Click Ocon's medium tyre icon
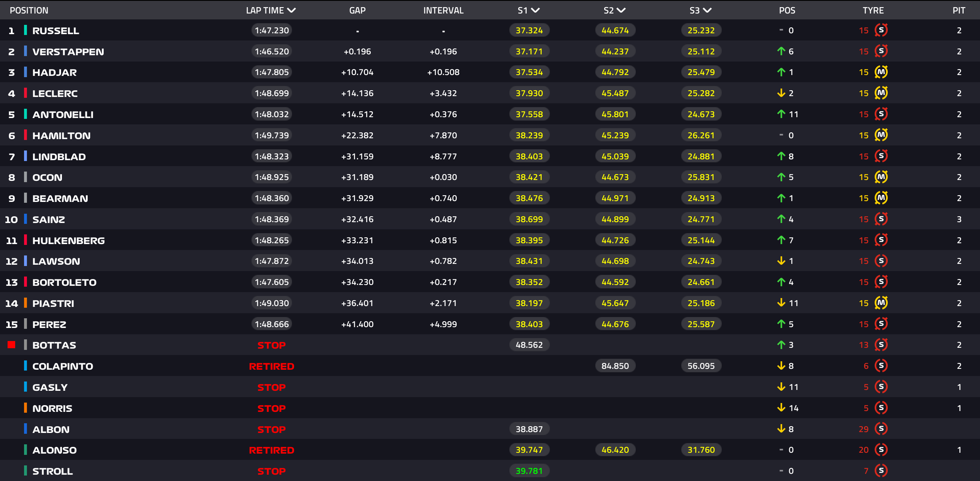 click(x=881, y=177)
